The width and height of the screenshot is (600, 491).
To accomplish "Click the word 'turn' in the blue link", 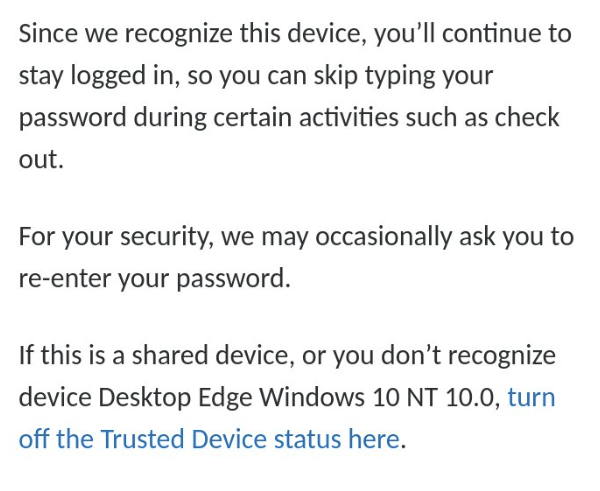I will [x=531, y=397].
